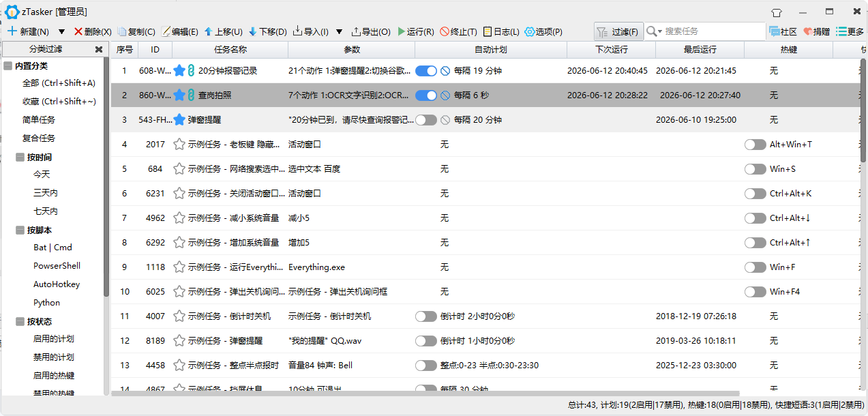Viewport: 868px width, 416px height.
Task: Delete the selected task with 删除(X)
Action: click(93, 31)
